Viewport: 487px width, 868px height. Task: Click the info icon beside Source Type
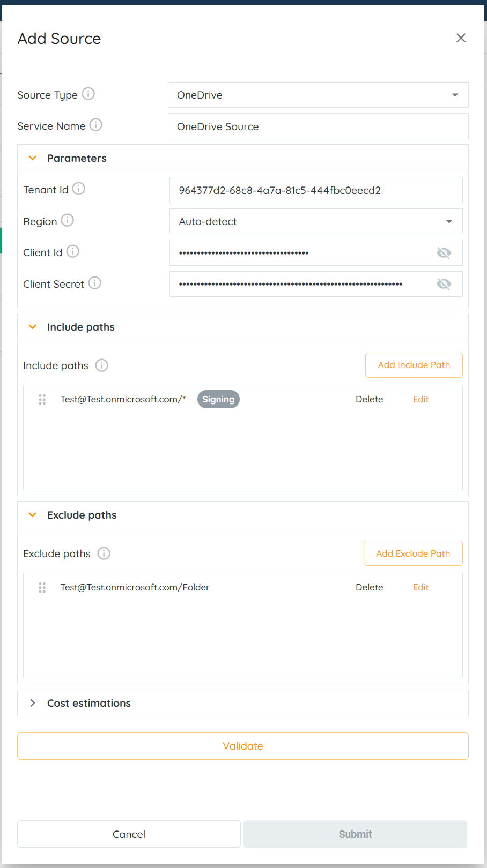[x=88, y=94]
